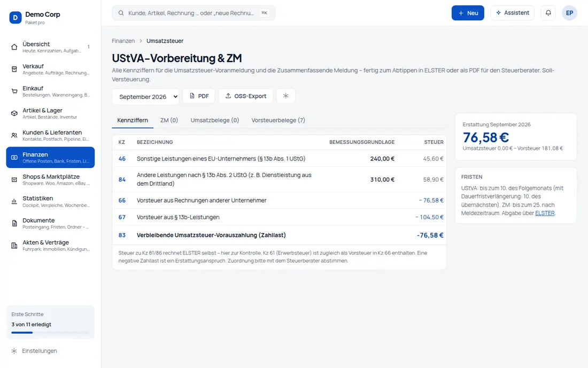Click the Statistiken bar chart icon
The image size is (588, 368).
tap(14, 202)
